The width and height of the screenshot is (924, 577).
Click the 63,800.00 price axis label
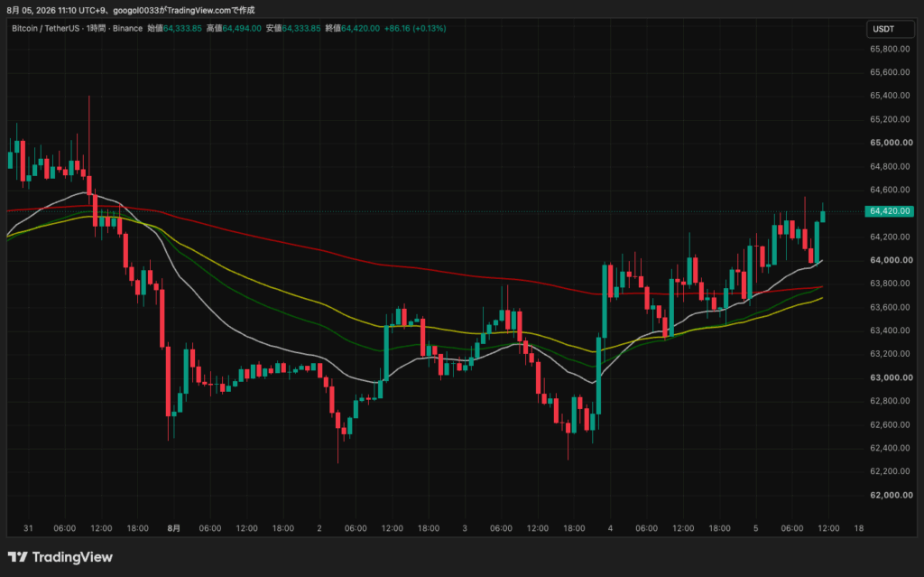click(890, 284)
